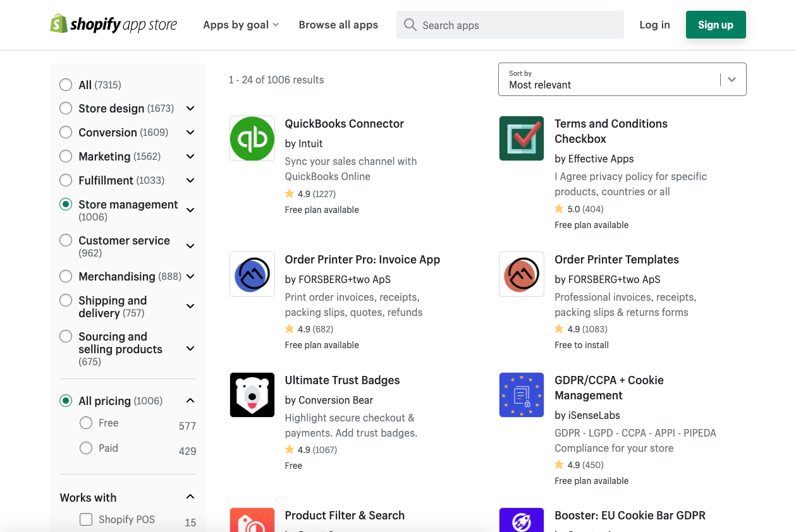Expand the Customer service subcategories chevron
This screenshot has width=796, height=532.
[190, 246]
